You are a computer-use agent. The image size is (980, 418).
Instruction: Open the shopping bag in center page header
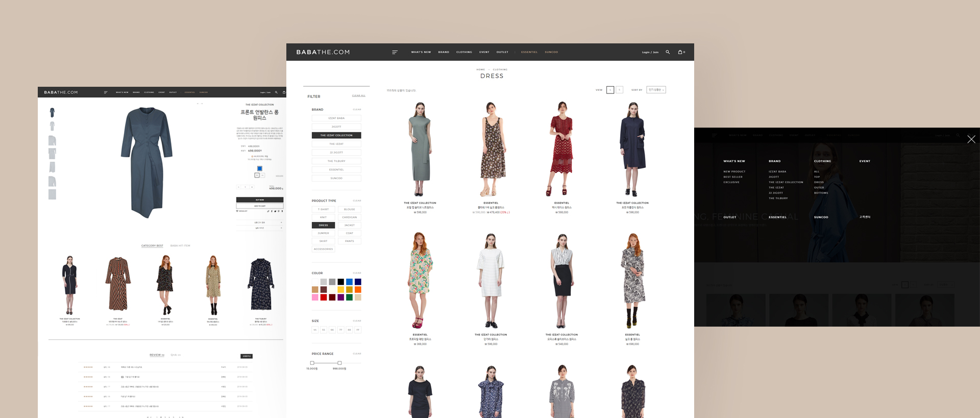tap(680, 52)
